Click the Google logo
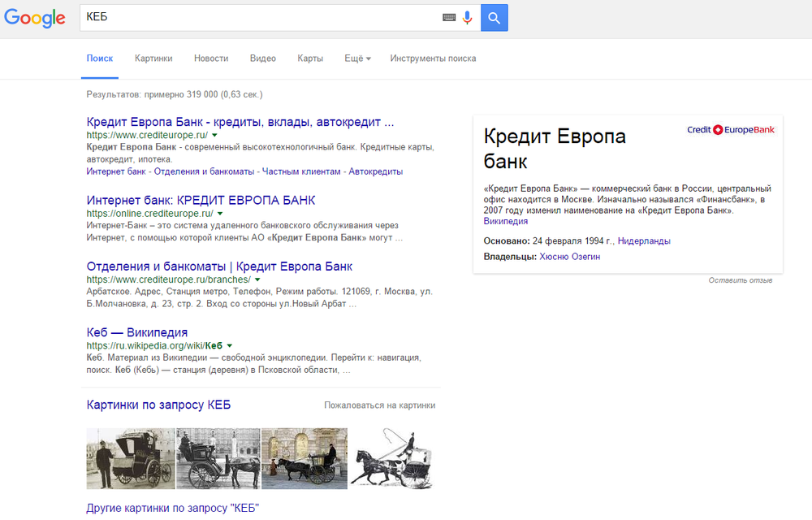This screenshot has height=520, width=812. click(34, 19)
